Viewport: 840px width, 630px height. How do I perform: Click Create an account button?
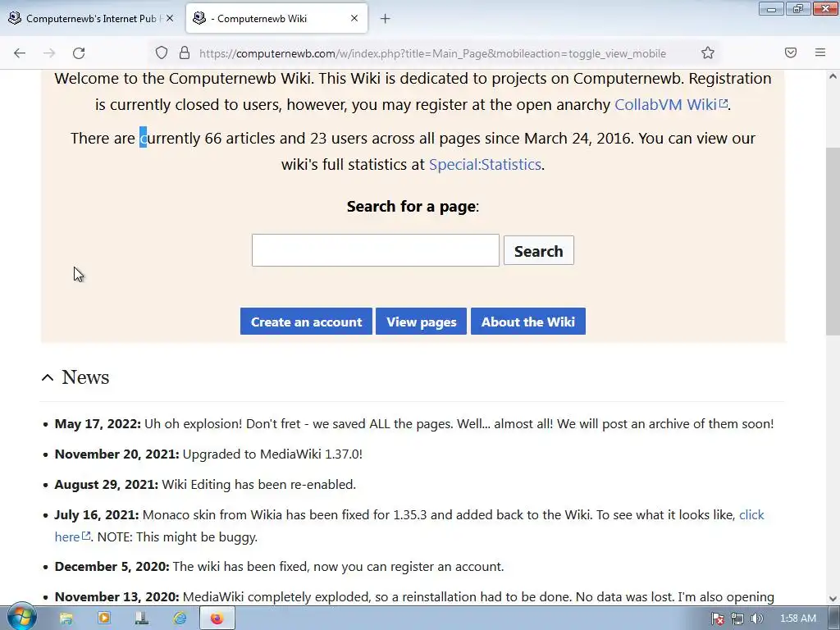point(306,322)
